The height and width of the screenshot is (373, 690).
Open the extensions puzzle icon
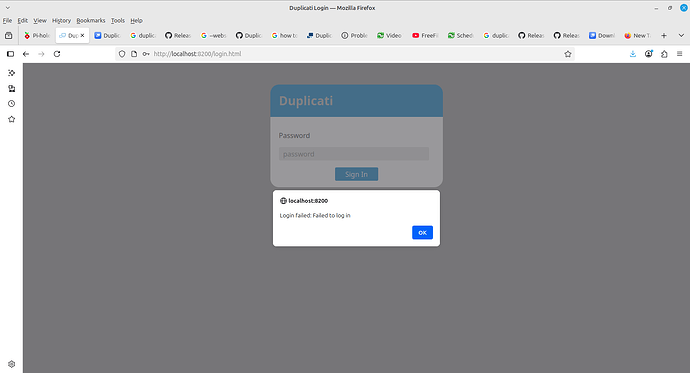click(664, 54)
